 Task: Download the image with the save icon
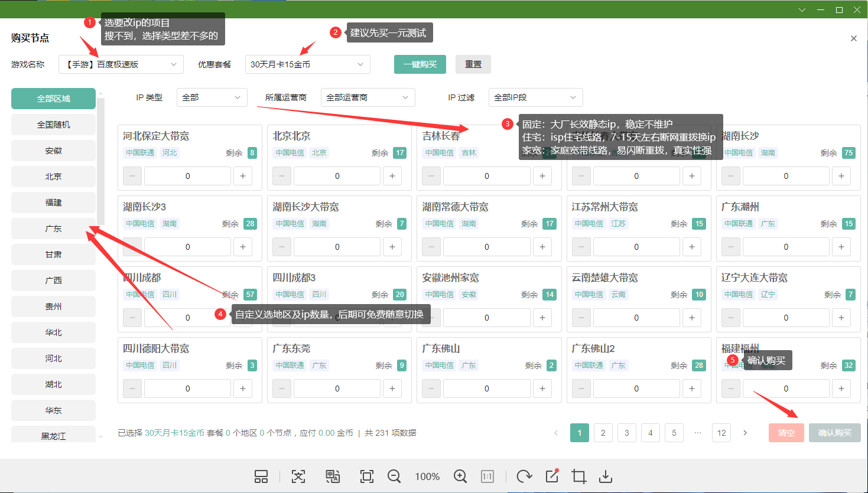pyautogui.click(x=606, y=476)
